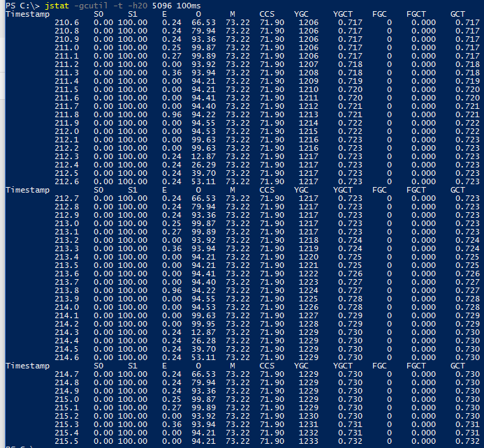Click S1 value 100.00 in row 212.3
The height and width of the screenshot is (448, 484).
(x=133, y=156)
